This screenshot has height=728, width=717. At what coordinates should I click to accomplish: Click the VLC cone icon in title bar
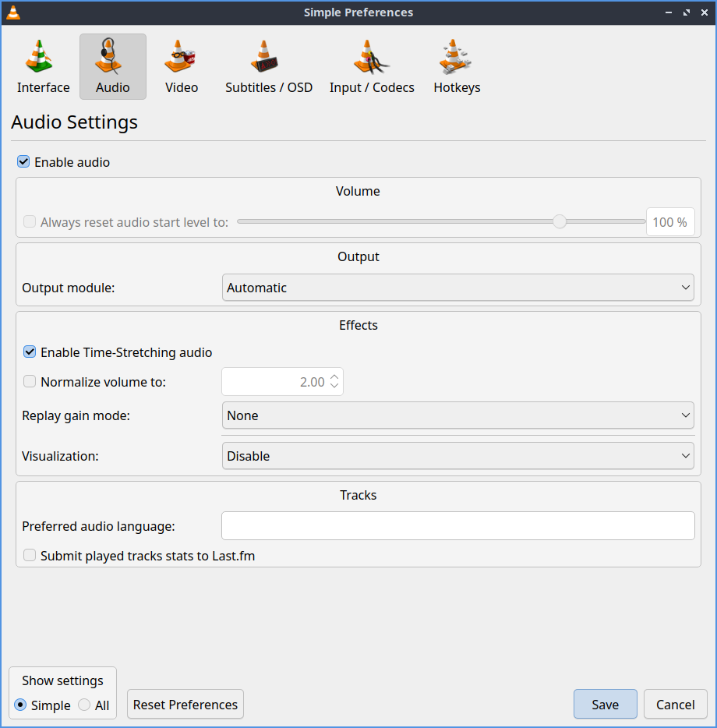[x=13, y=12]
